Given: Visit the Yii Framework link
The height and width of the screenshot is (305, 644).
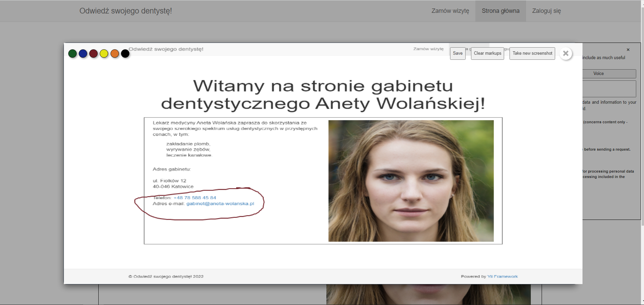Looking at the screenshot, I should (x=502, y=276).
